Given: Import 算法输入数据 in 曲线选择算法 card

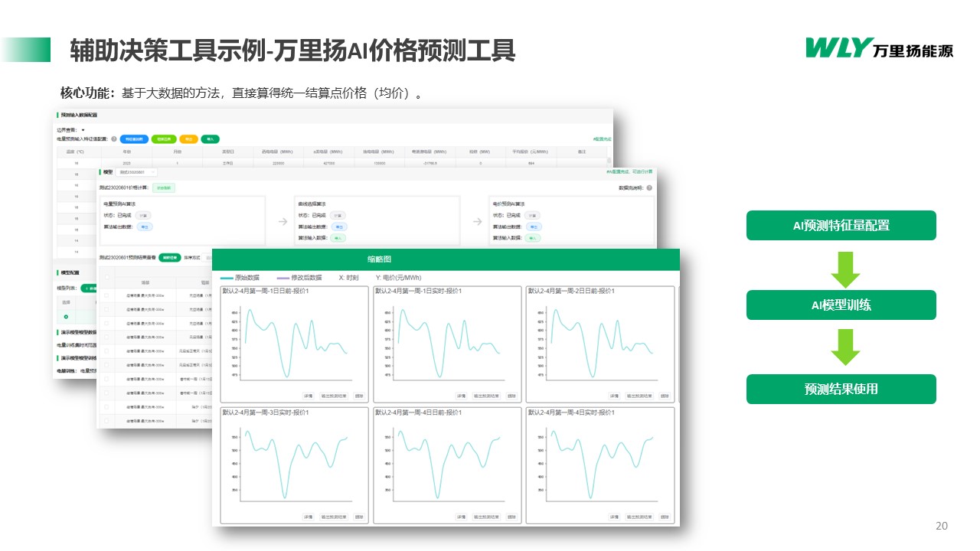Looking at the screenshot, I should tap(338, 238).
